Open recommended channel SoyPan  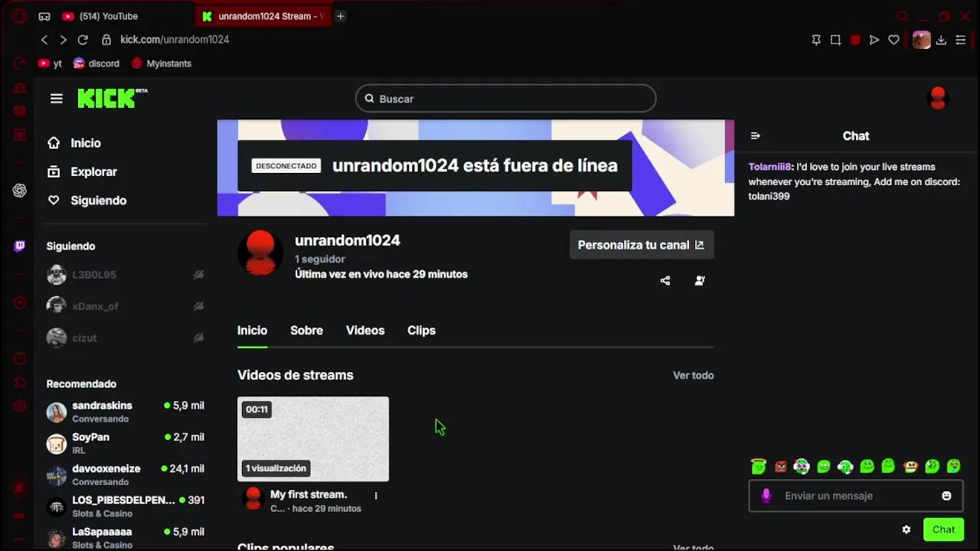point(126,443)
